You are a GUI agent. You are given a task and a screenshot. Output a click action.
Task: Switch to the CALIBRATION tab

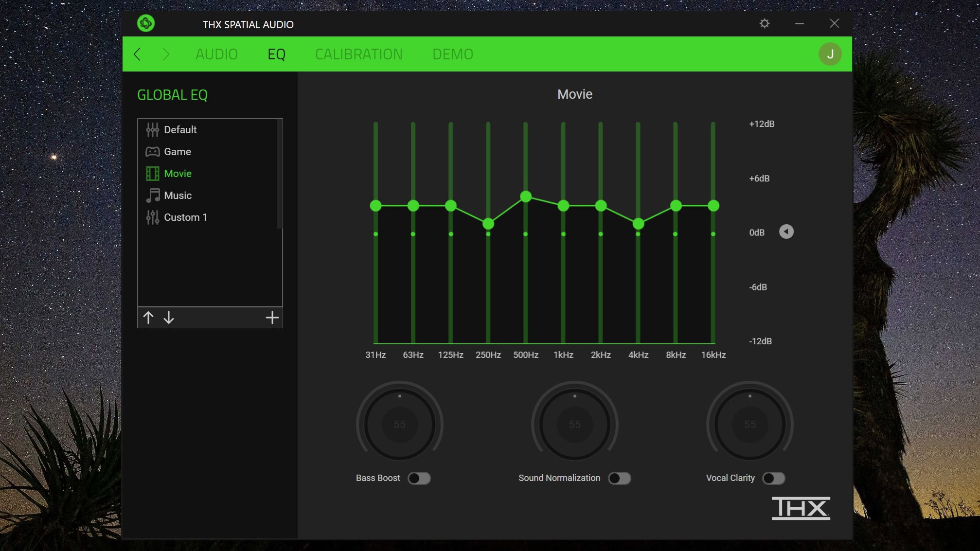[x=359, y=54]
